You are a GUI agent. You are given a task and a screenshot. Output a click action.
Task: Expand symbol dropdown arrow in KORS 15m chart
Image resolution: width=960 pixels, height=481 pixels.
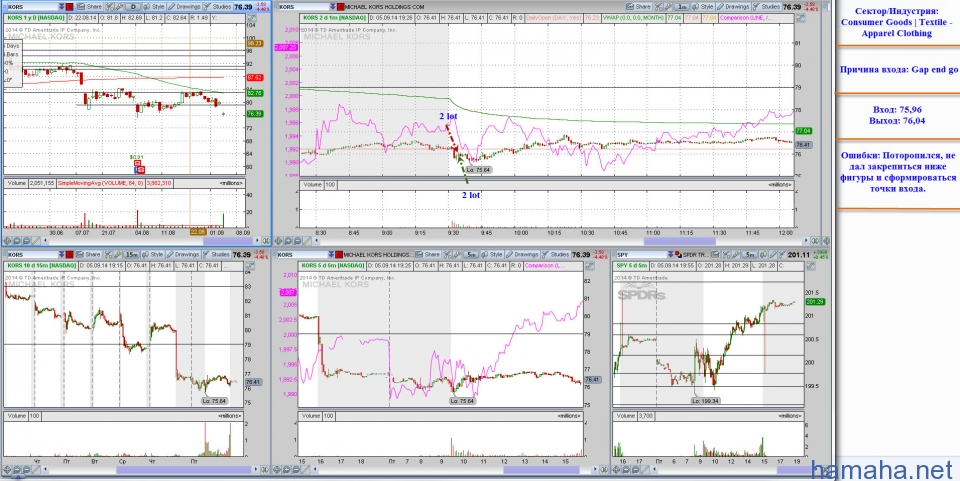click(62, 255)
